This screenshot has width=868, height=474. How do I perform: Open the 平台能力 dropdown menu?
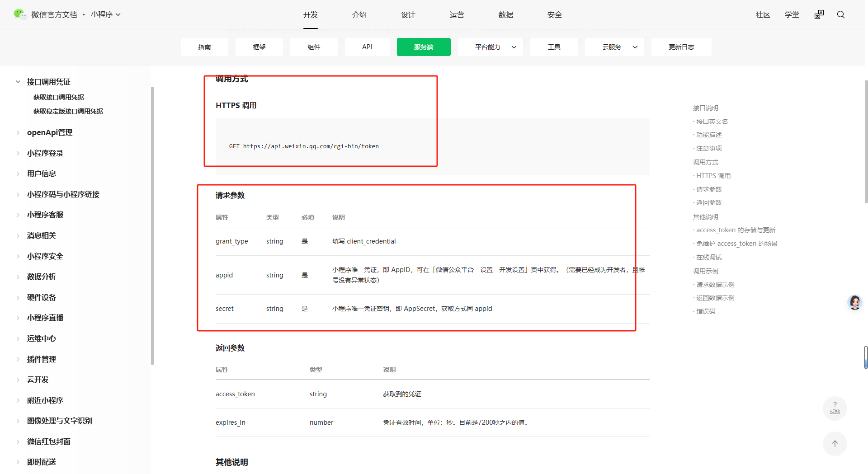coord(490,47)
